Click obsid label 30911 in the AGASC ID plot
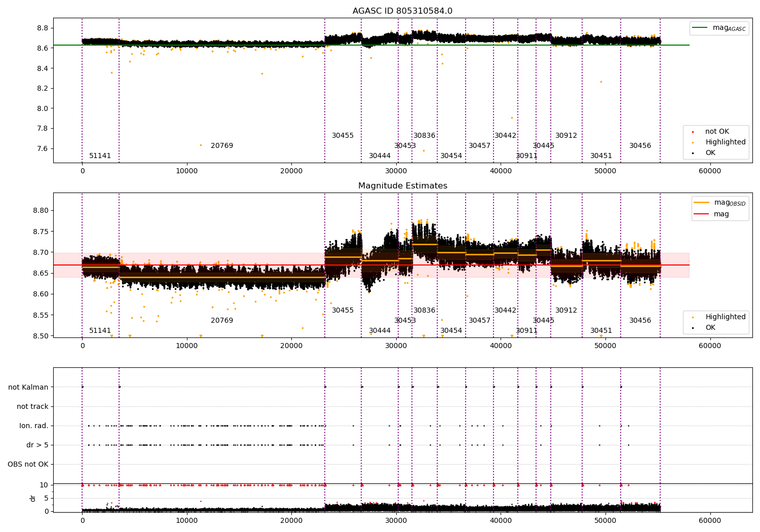Image resolution: width=760 pixels, height=532 pixels. (527, 156)
